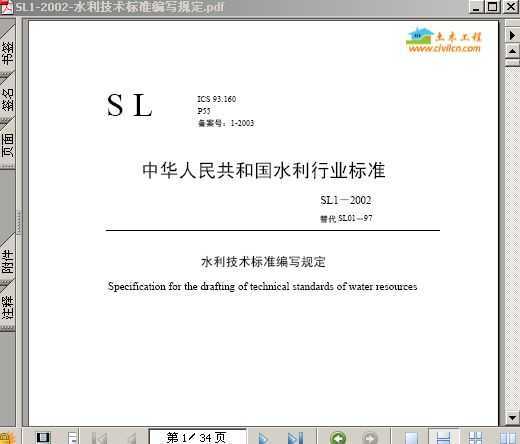Select the single page layout icon
The height and width of the screenshot is (444, 520).
411,437
